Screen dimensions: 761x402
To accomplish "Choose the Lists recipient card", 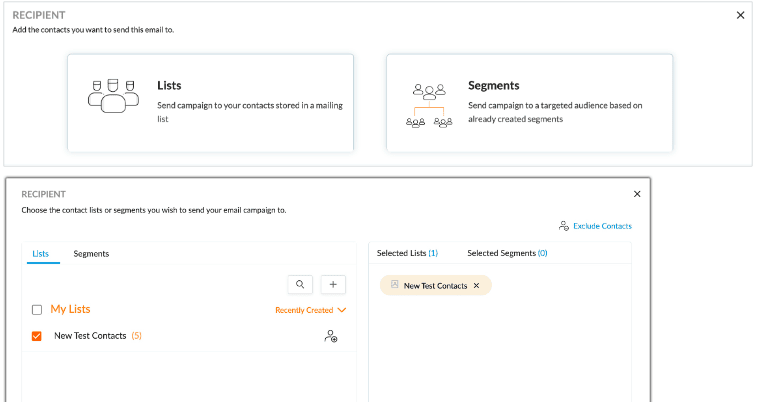I will tap(210, 103).
